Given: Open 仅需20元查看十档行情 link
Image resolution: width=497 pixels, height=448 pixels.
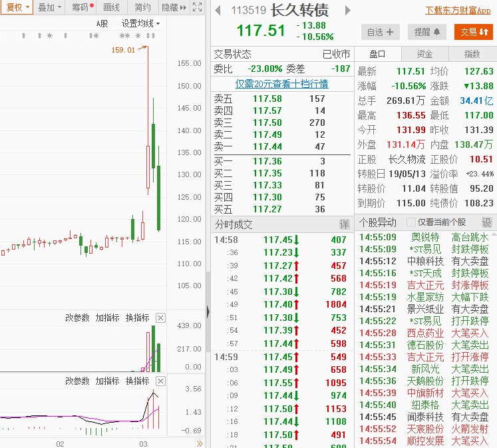Looking at the screenshot, I should [282, 84].
